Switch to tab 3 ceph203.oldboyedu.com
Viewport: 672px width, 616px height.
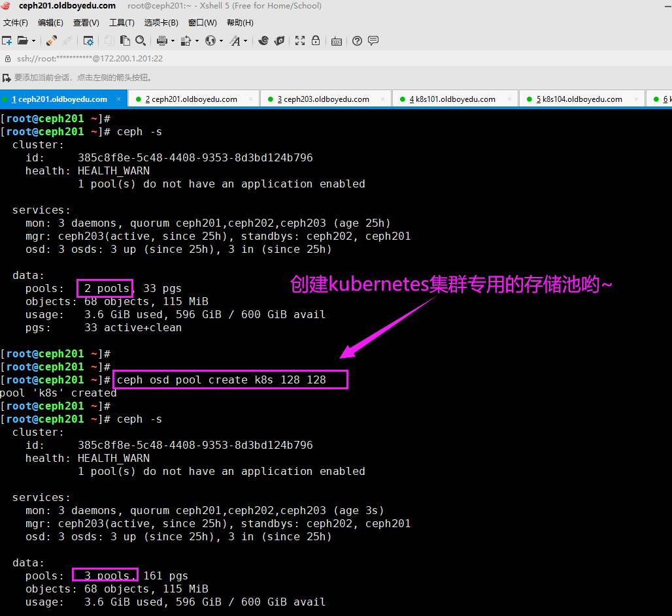pos(323,99)
